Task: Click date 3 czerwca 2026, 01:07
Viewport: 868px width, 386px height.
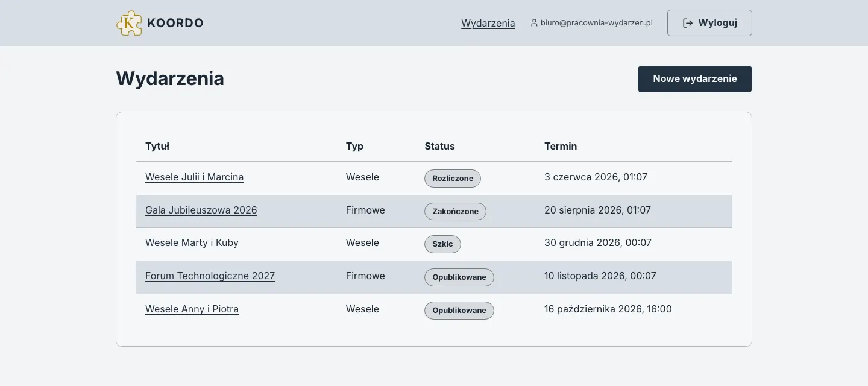Action: (596, 177)
